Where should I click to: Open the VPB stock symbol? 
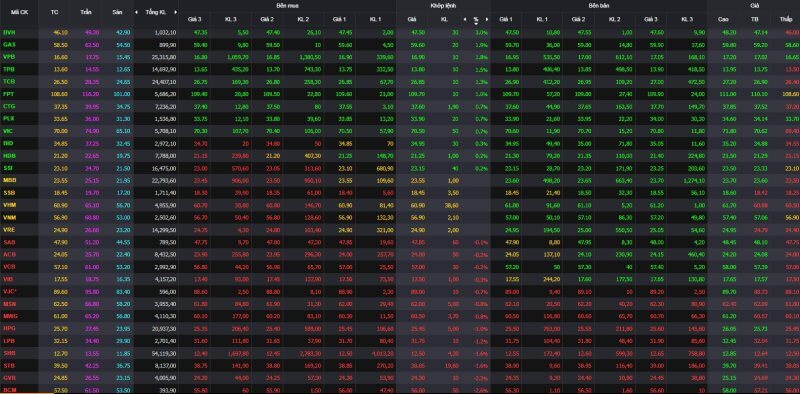pos(9,57)
